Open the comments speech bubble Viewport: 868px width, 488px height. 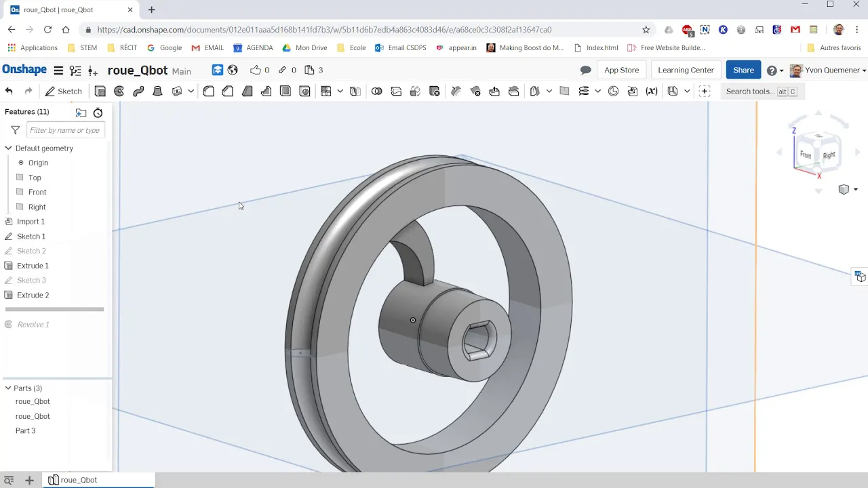586,70
